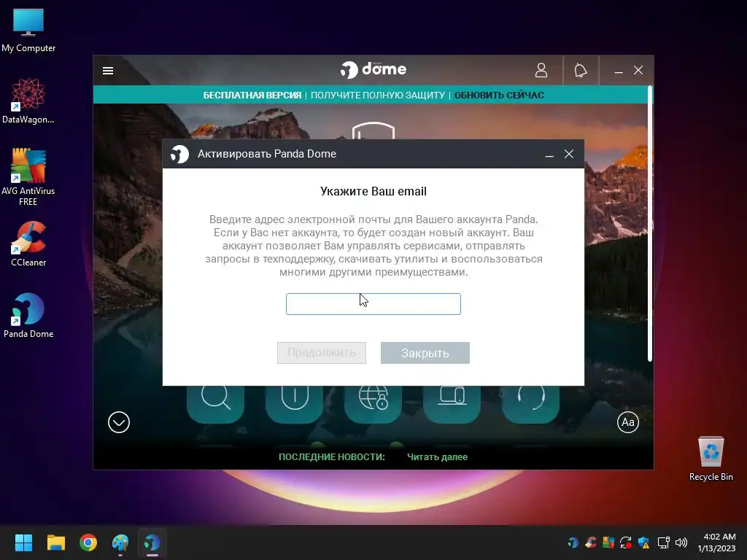Click ОБНОВИТЬ СЕЙЧАС upgrade link

tap(499, 96)
